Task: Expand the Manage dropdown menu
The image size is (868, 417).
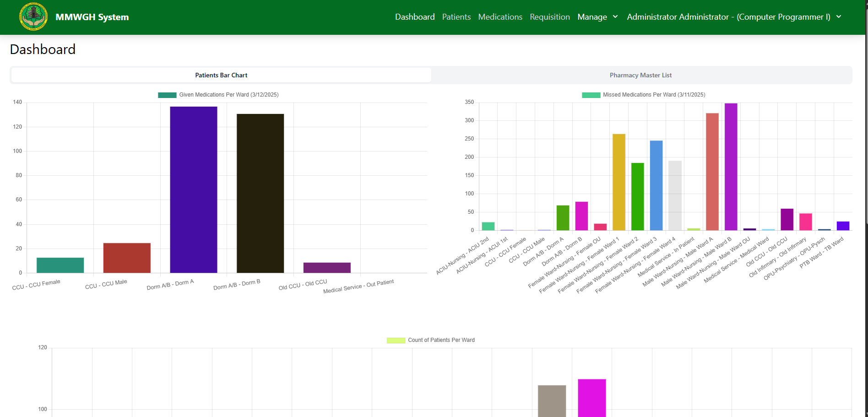Action: tap(592, 17)
